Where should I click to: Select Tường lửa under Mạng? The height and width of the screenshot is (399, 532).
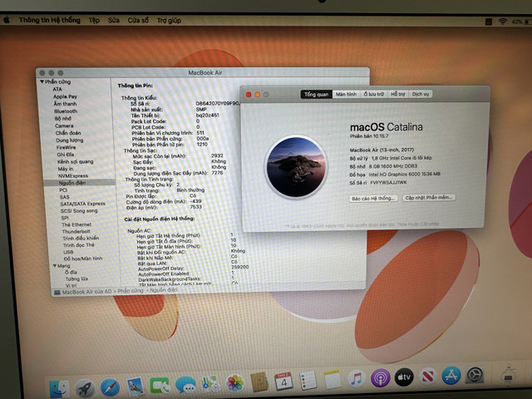[x=76, y=279]
